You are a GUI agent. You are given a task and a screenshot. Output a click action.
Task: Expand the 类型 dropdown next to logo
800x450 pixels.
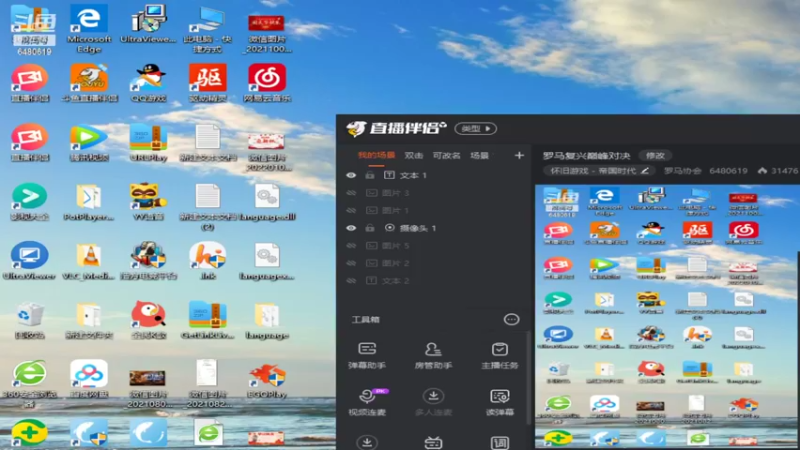(x=476, y=129)
